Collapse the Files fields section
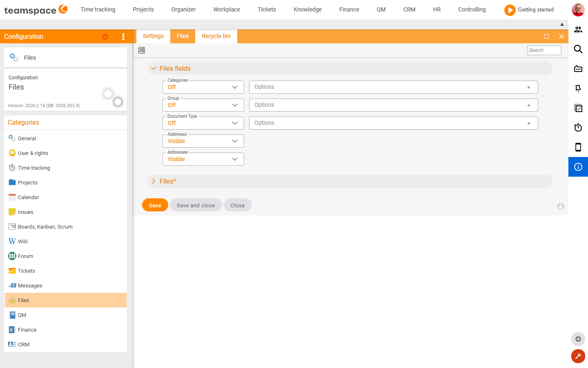Viewport: 588px width, 368px height. click(350, 68)
